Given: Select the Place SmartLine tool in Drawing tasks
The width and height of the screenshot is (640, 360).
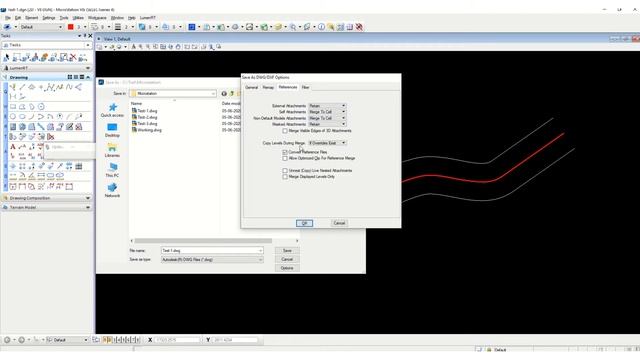Looking at the screenshot, I should click(x=13, y=87).
